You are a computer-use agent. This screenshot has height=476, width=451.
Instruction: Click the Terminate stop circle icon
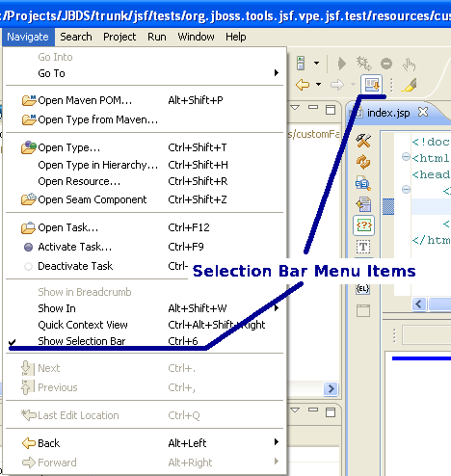[x=386, y=64]
